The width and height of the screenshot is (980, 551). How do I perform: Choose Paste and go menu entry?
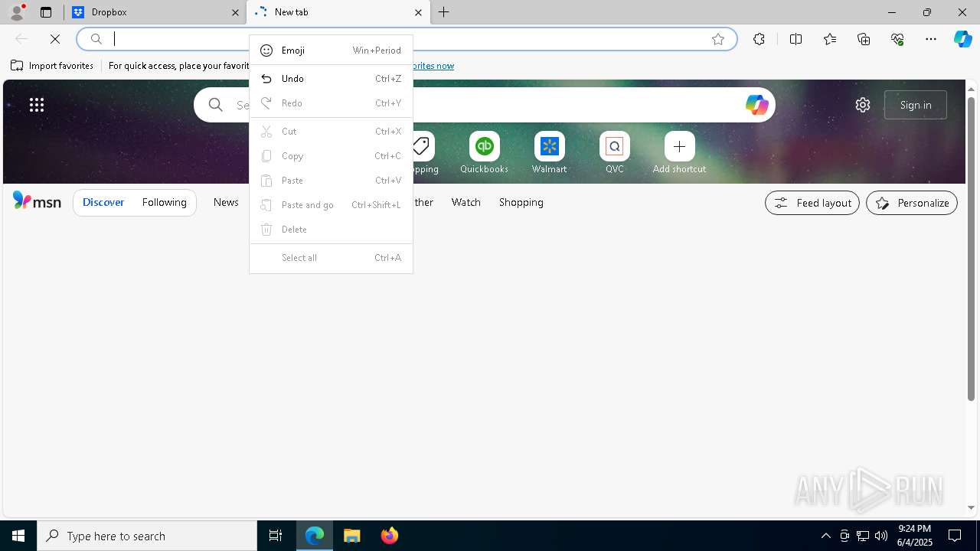point(331,205)
